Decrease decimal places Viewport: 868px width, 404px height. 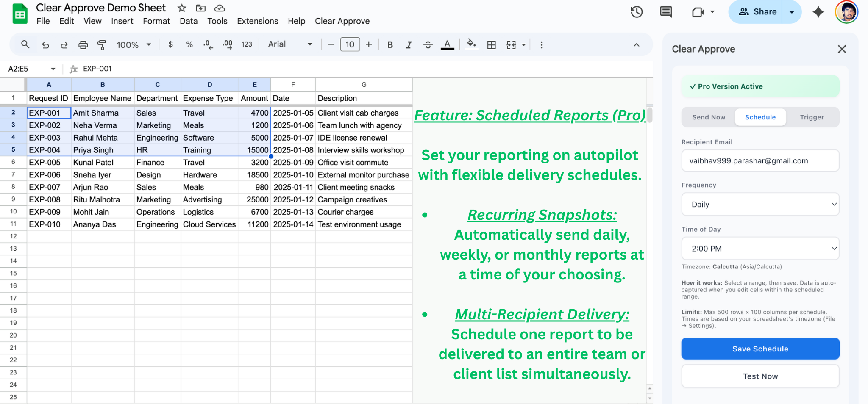tap(207, 44)
